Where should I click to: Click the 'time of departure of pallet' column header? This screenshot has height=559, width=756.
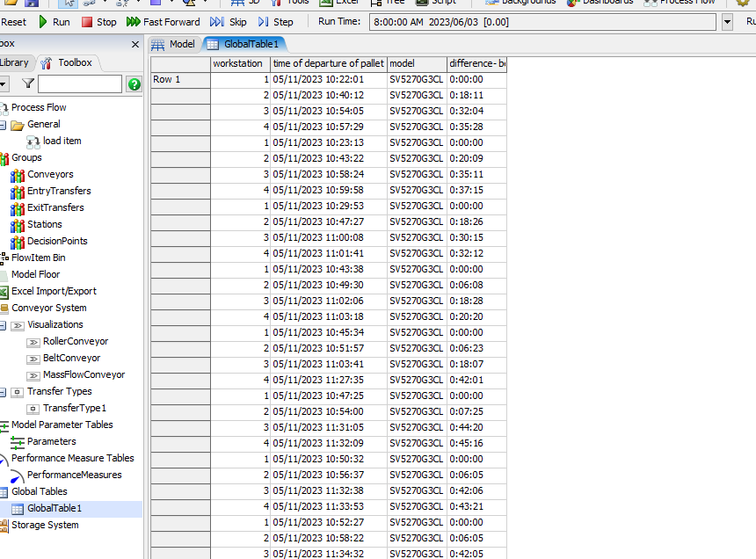328,63
